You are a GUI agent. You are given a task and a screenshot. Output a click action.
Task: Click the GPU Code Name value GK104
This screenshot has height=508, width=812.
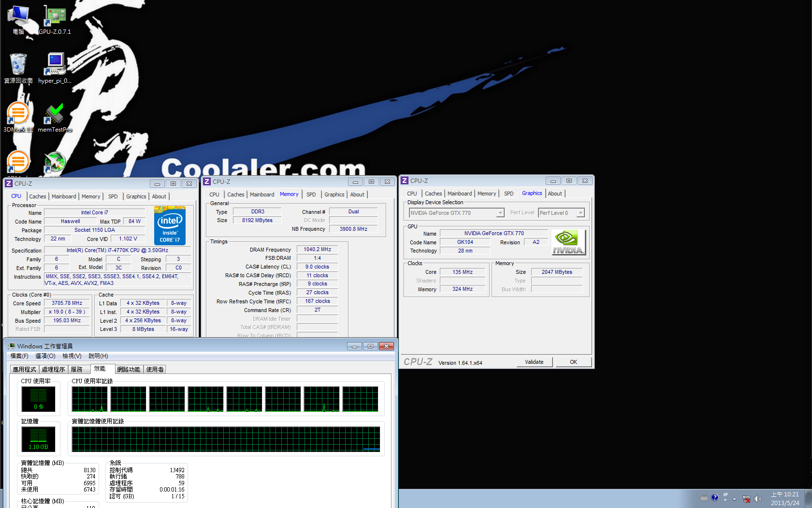tap(465, 242)
